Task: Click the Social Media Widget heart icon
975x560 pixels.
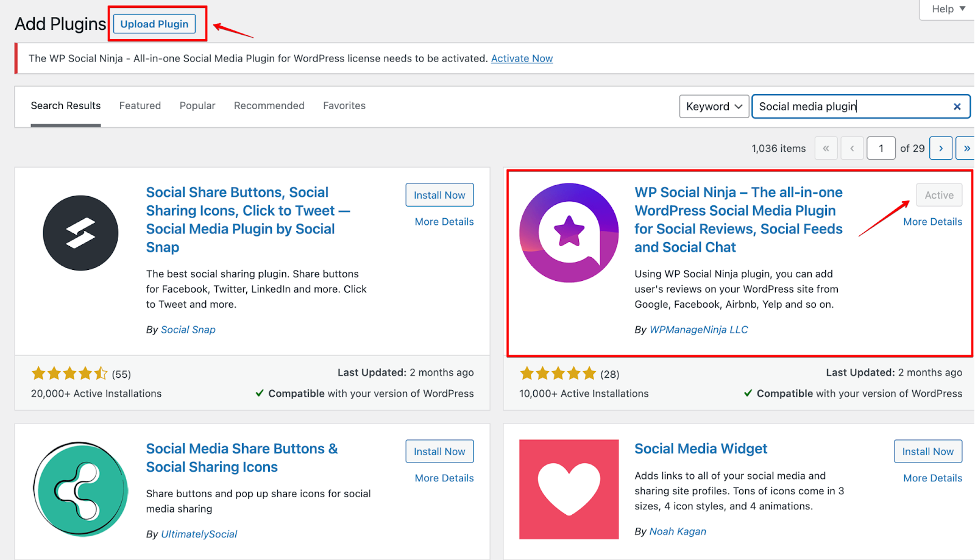Action: (569, 489)
